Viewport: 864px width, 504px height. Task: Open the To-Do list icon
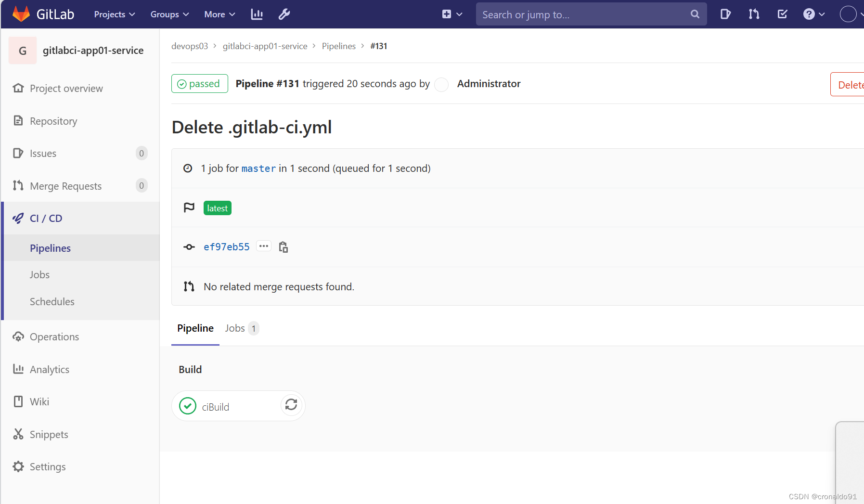point(782,14)
